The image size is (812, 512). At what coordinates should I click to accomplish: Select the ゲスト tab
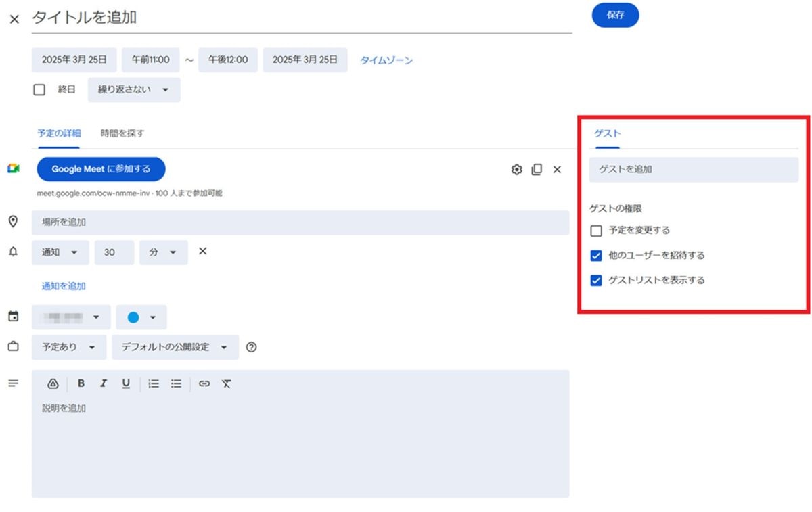[x=607, y=133]
